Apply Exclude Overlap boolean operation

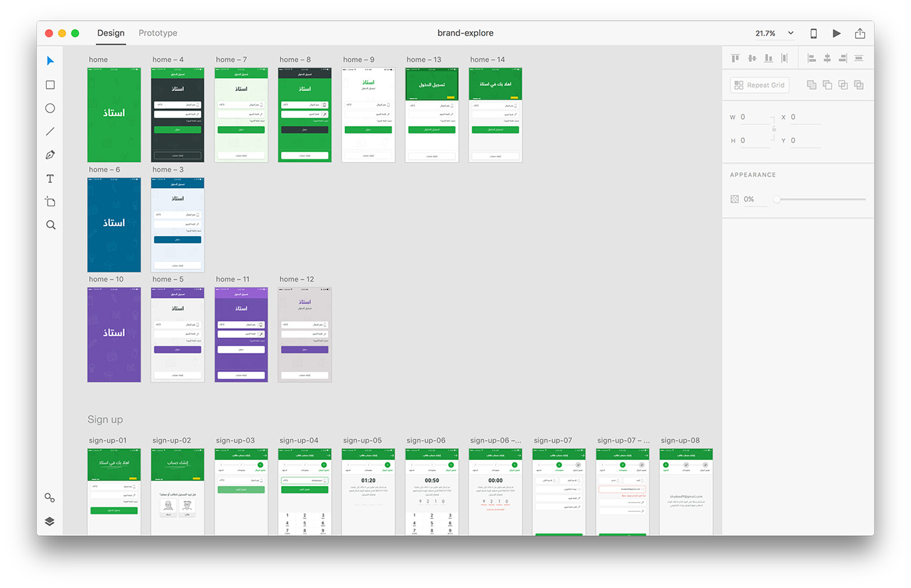[859, 85]
